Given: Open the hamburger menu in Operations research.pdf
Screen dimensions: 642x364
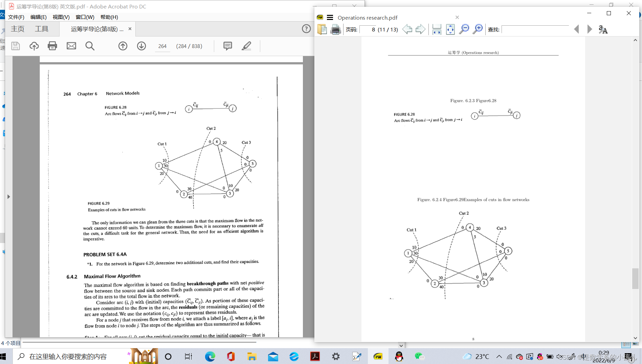Looking at the screenshot, I should [x=330, y=17].
